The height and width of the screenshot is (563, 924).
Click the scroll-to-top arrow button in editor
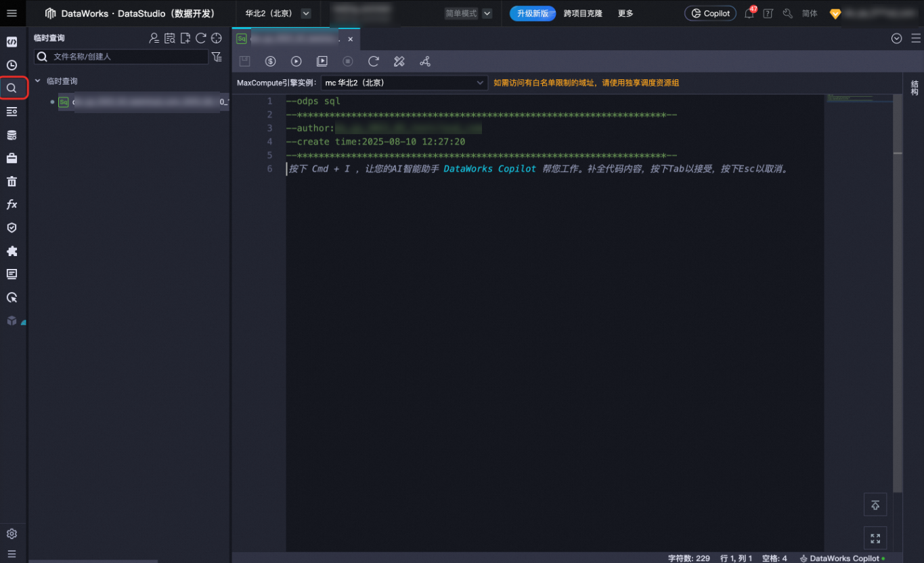(875, 505)
